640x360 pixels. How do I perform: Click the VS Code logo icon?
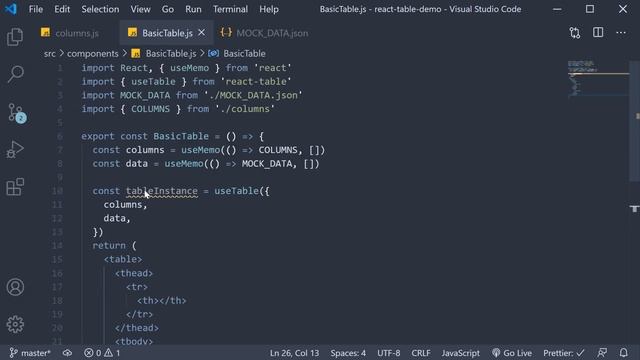(x=11, y=9)
